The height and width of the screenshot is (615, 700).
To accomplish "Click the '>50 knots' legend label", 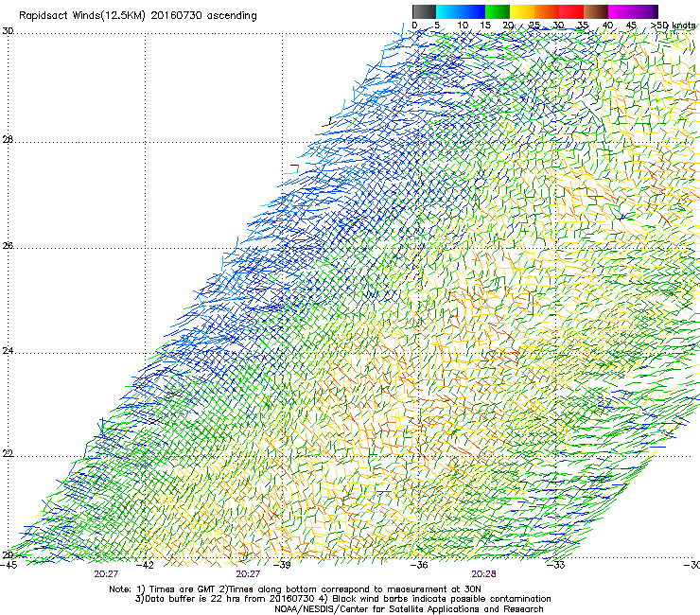I will (x=673, y=26).
